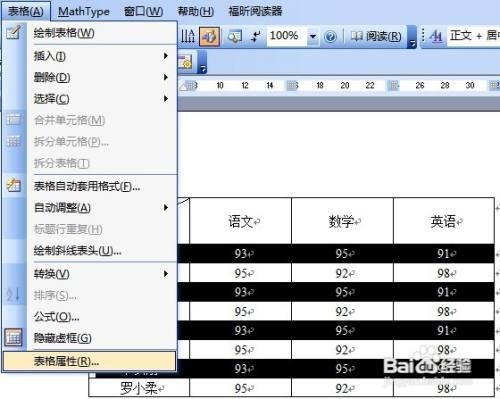Click the greyed Merge Cells icon entry
The image size is (500, 399).
(x=14, y=120)
